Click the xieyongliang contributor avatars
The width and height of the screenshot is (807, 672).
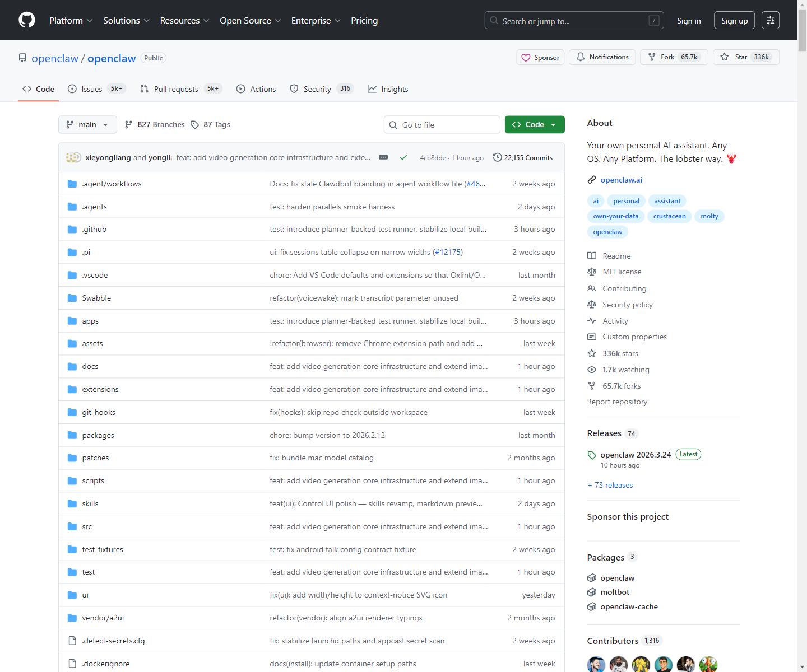pos(73,157)
